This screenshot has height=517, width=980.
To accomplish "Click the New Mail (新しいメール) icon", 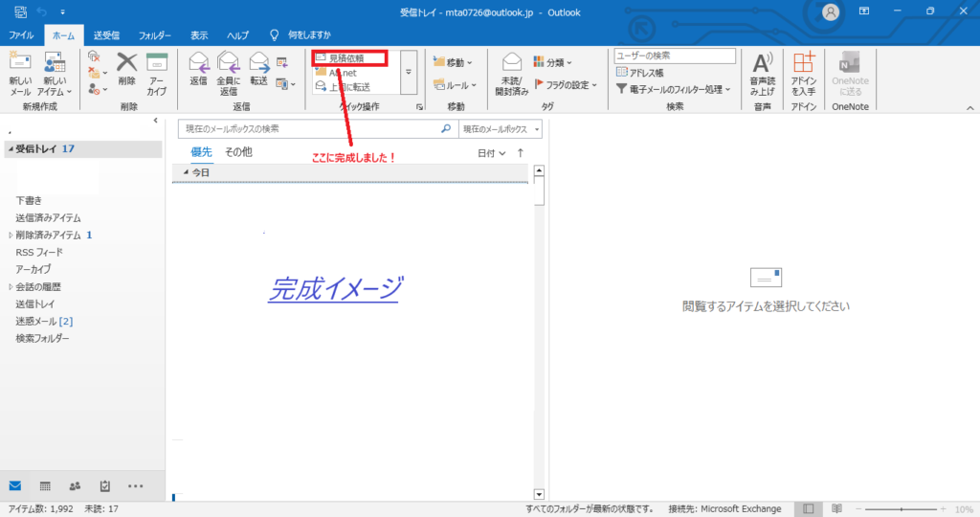I will tap(20, 65).
